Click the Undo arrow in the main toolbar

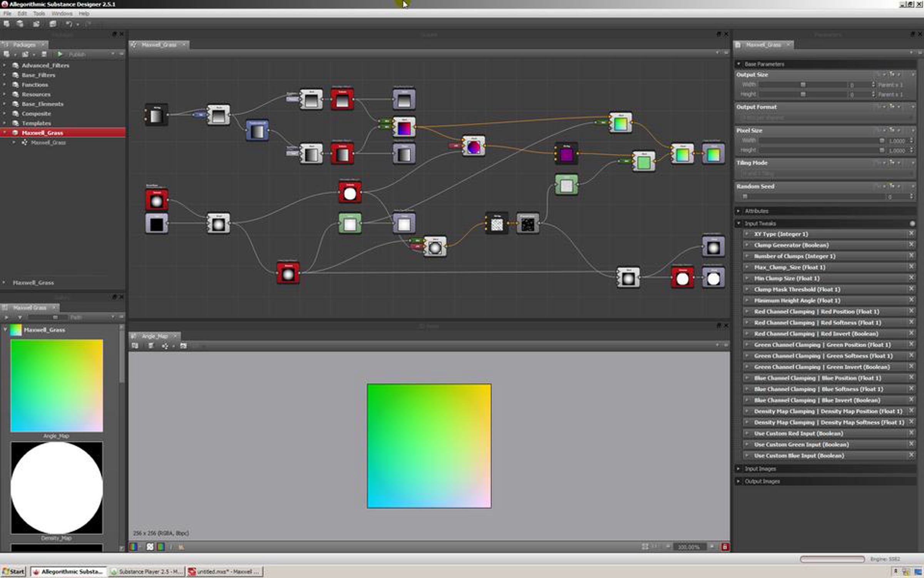69,24
